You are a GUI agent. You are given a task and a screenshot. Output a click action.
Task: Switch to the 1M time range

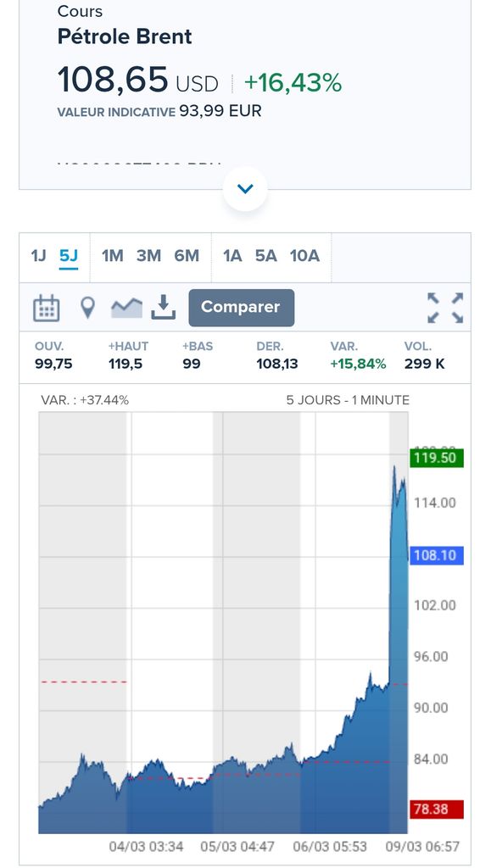coord(113,256)
